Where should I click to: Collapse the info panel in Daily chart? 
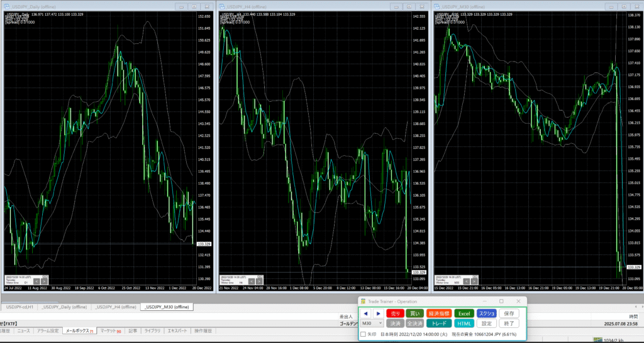[46, 276]
